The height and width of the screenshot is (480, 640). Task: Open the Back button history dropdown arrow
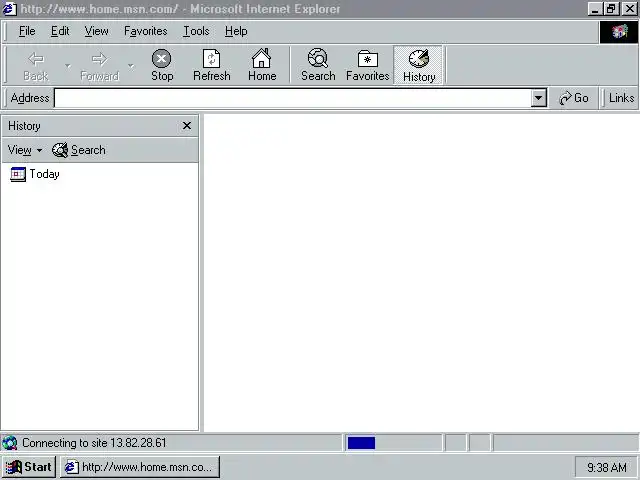pyautogui.click(x=68, y=65)
